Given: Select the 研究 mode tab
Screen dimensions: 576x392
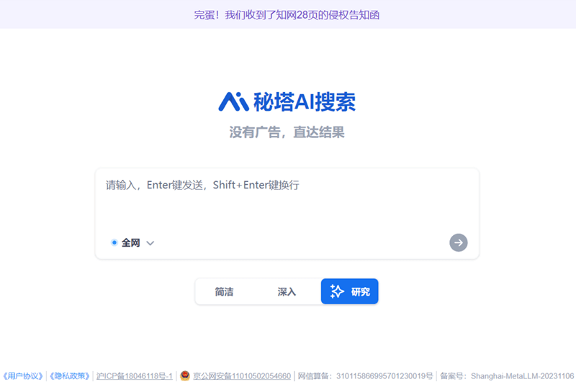Looking at the screenshot, I should [350, 291].
